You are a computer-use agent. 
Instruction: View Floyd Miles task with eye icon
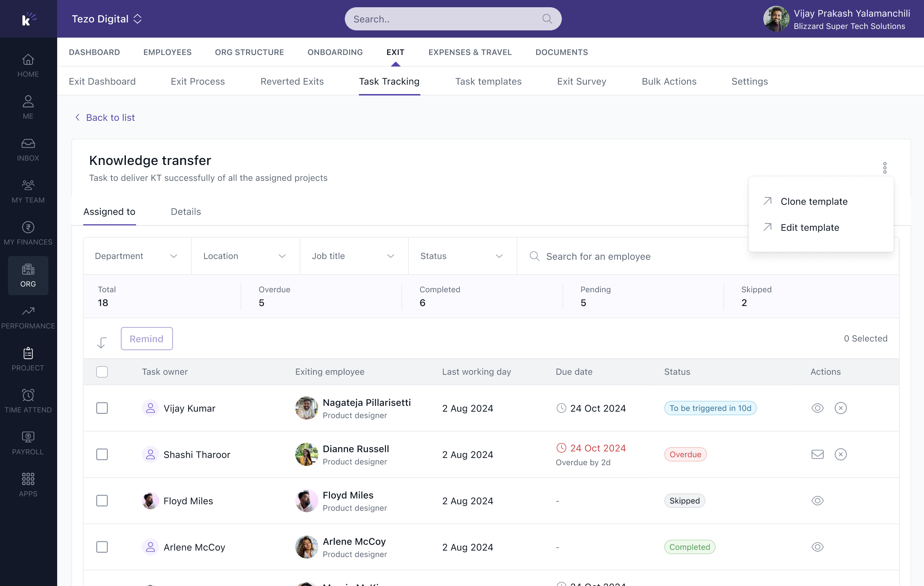pyautogui.click(x=817, y=500)
